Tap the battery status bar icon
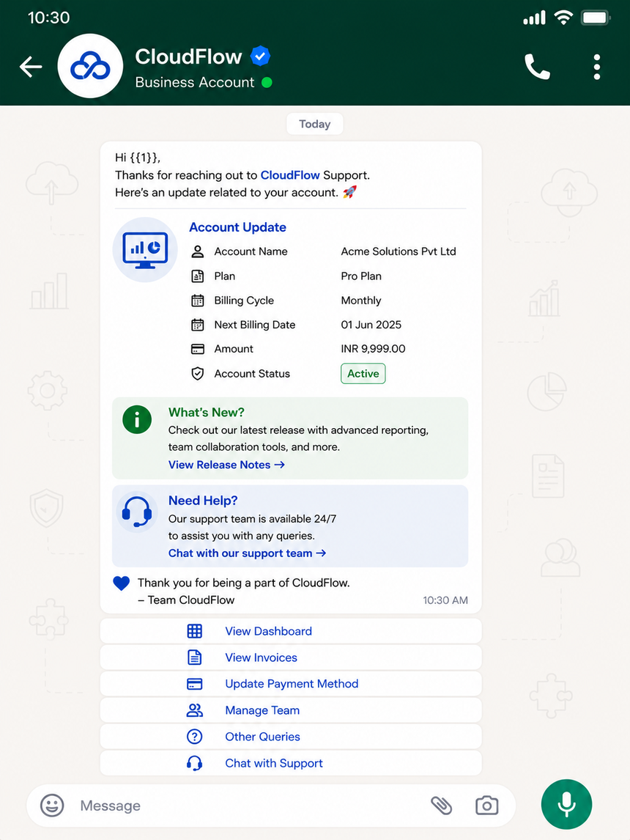630x840 pixels. click(x=596, y=18)
